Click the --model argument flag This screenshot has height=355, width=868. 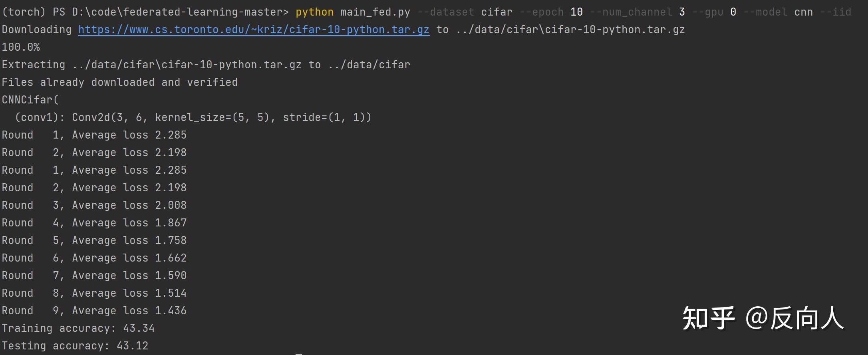(765, 12)
